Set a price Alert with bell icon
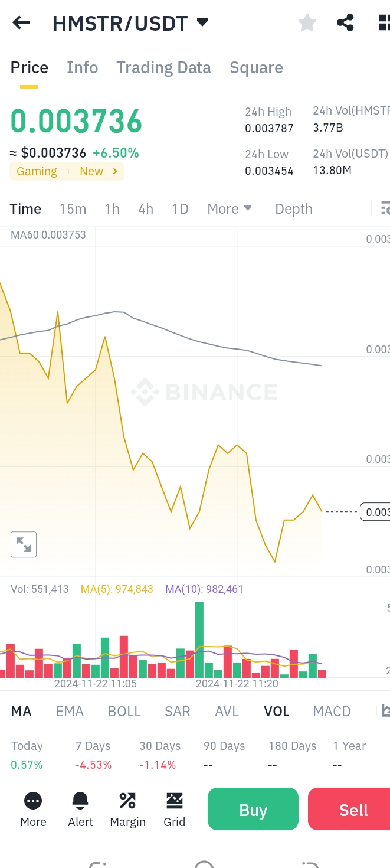 [80, 801]
